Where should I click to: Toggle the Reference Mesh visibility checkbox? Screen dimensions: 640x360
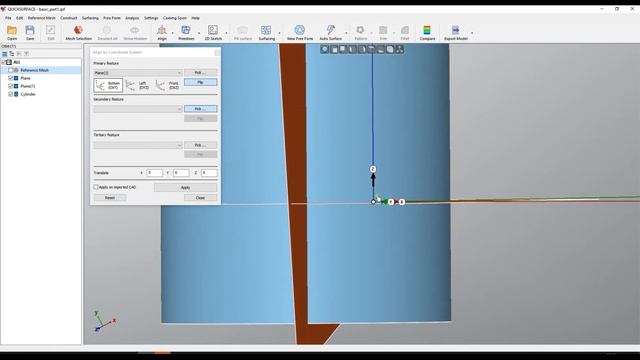click(11, 70)
